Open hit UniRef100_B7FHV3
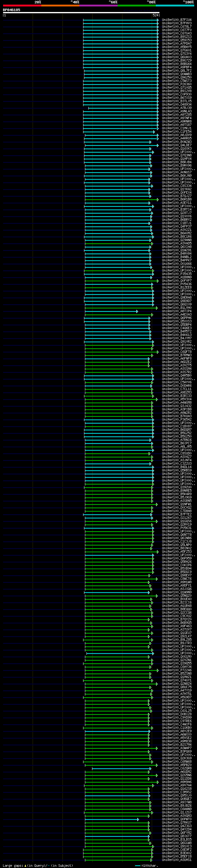 177,23
